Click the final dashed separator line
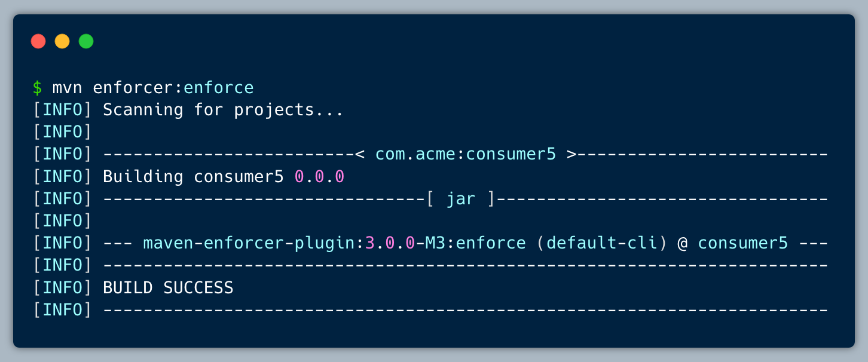The height and width of the screenshot is (362, 868). [465, 310]
